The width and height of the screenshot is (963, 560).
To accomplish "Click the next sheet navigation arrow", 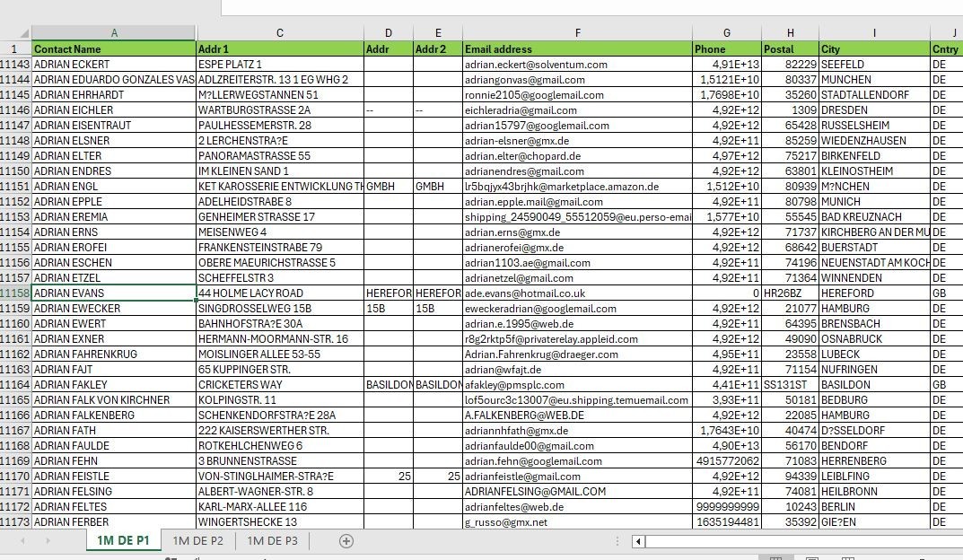I will pos(48,541).
